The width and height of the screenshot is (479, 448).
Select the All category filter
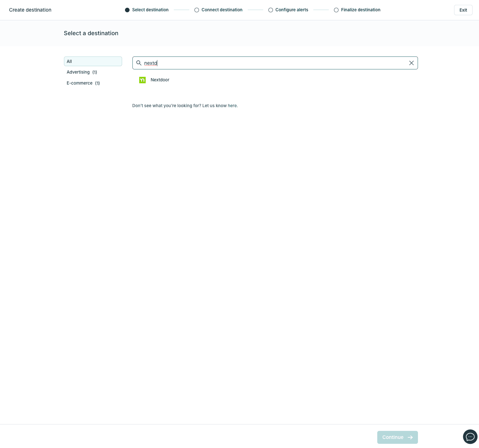93,61
